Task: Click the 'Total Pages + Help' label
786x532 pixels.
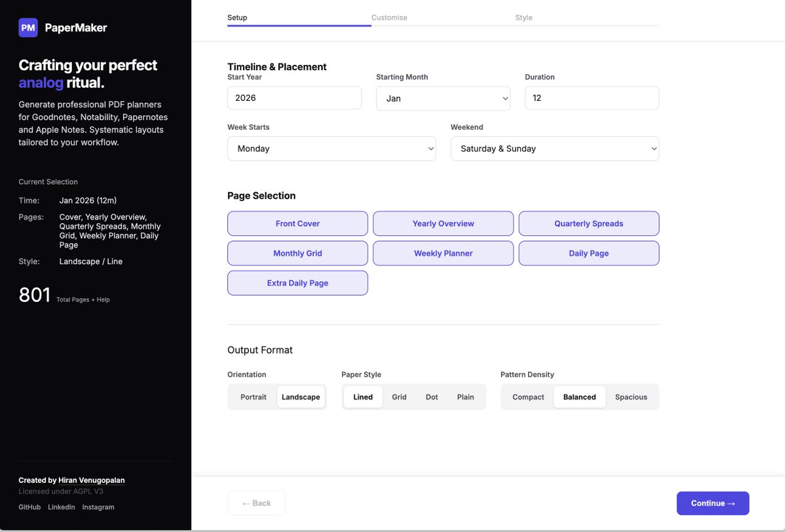Action: coord(83,299)
